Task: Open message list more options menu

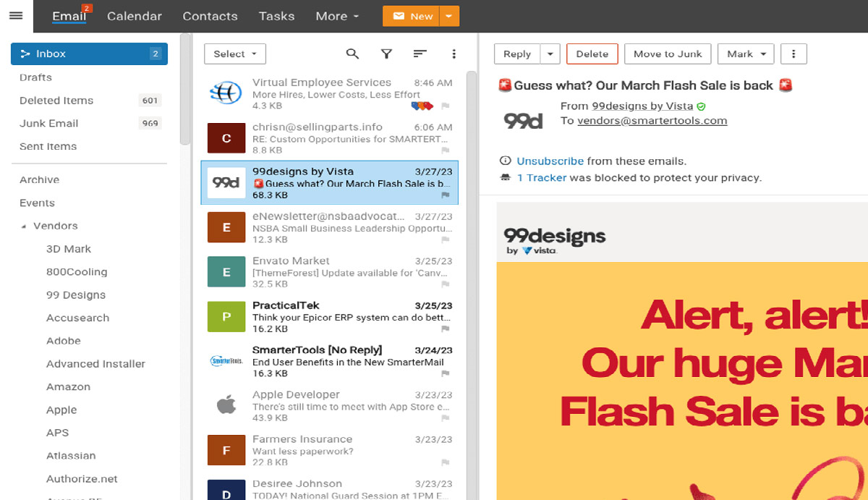Action: pos(454,54)
